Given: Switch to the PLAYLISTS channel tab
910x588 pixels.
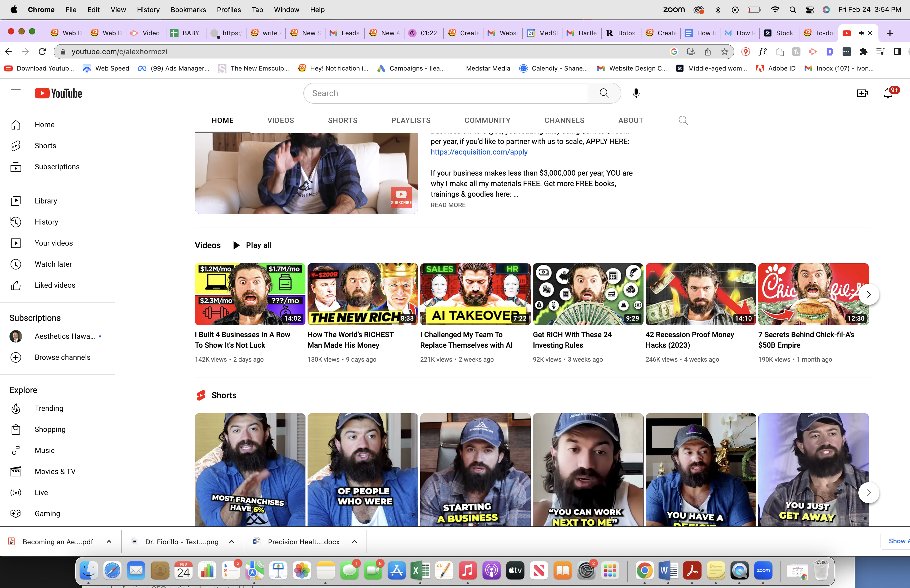Looking at the screenshot, I should click(411, 121).
